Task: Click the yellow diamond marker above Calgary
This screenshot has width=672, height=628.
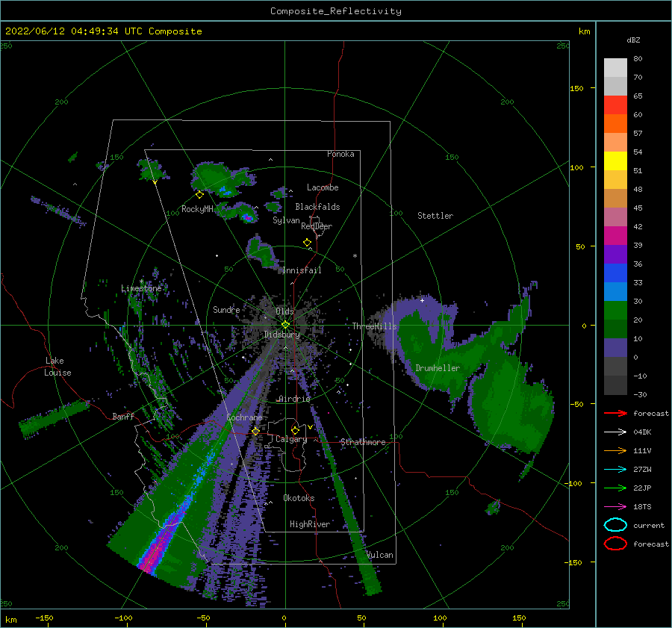Action: [x=295, y=430]
